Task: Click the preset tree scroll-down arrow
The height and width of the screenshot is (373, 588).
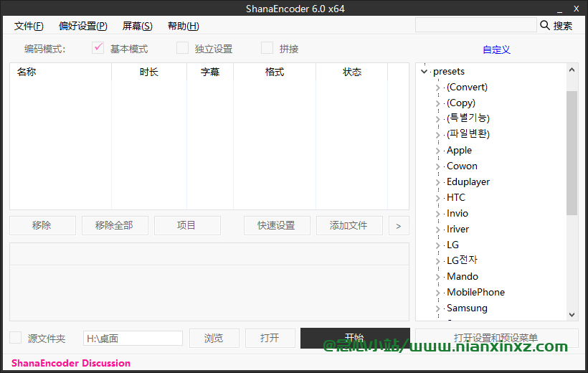Action: tap(572, 315)
